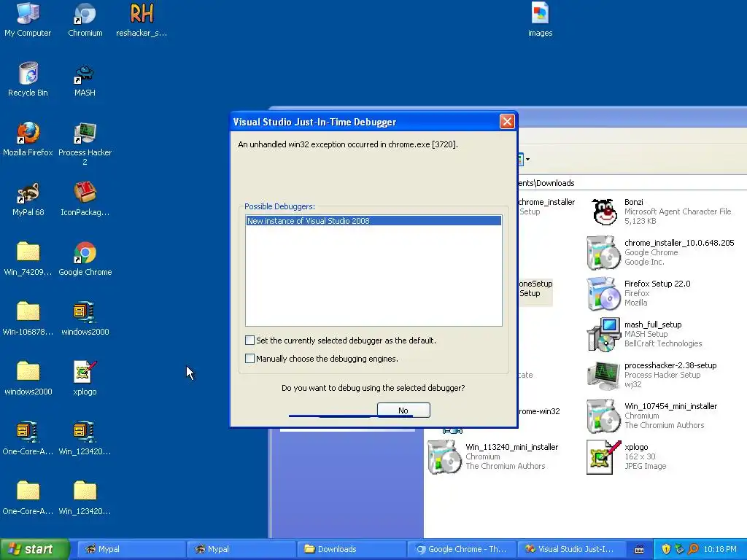Select the processhacker-2.38-setup icon in Downloads
The height and width of the screenshot is (560, 747).
point(603,376)
